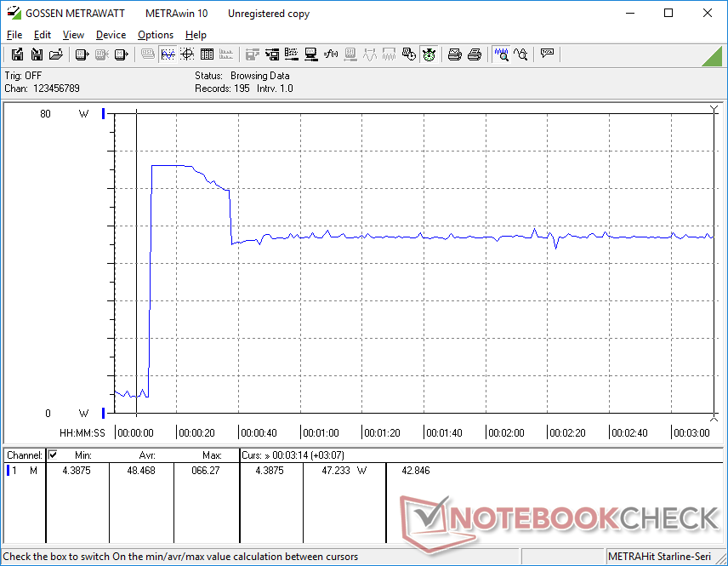Click the Help menu item
728x566 pixels.
pos(196,35)
